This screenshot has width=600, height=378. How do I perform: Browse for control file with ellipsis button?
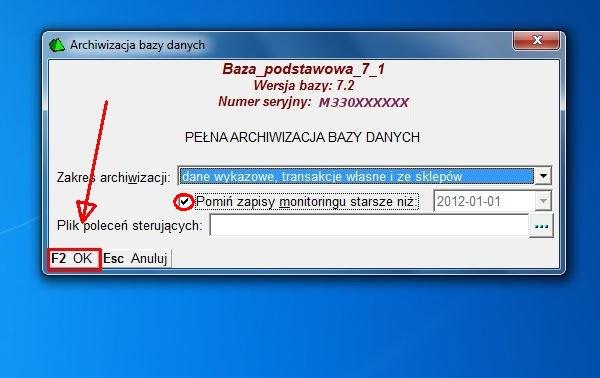[x=541, y=226]
